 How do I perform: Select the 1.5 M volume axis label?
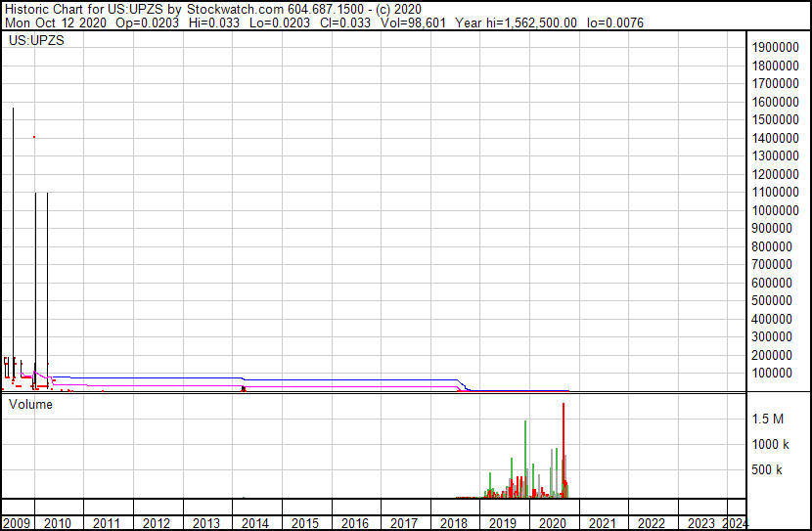(x=768, y=419)
